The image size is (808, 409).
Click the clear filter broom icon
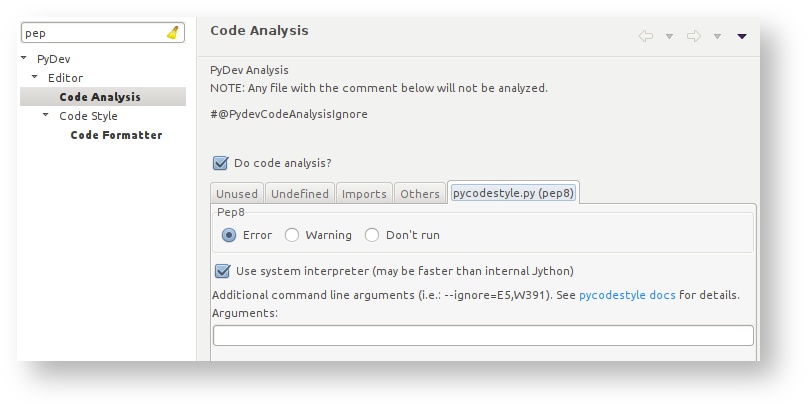pyautogui.click(x=173, y=33)
